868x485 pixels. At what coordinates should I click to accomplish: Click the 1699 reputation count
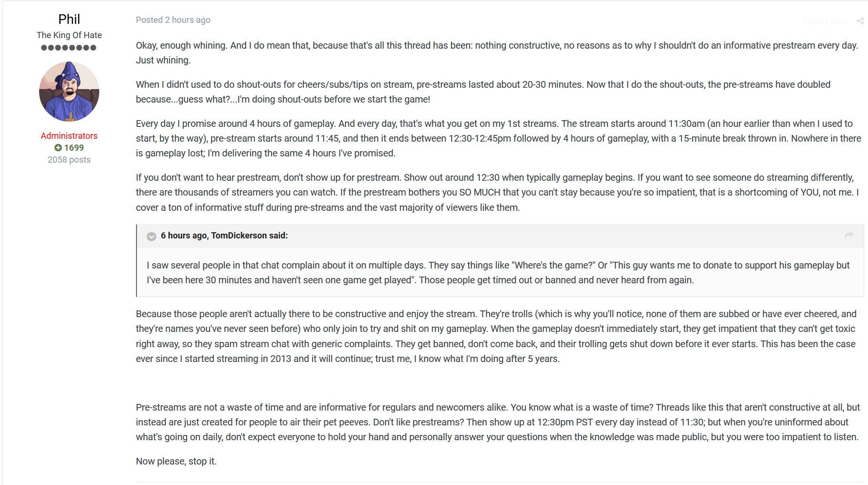pos(74,148)
